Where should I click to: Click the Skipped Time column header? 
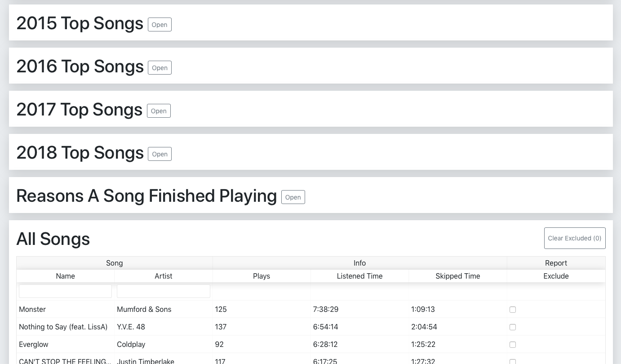(x=457, y=276)
